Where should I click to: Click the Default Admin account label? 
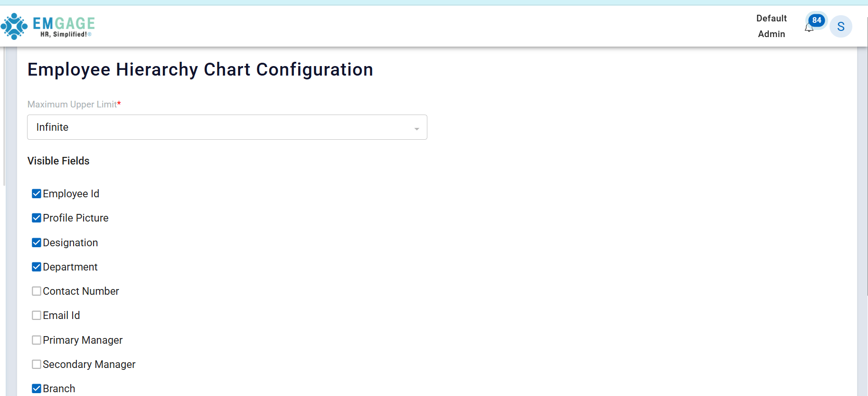771,26
